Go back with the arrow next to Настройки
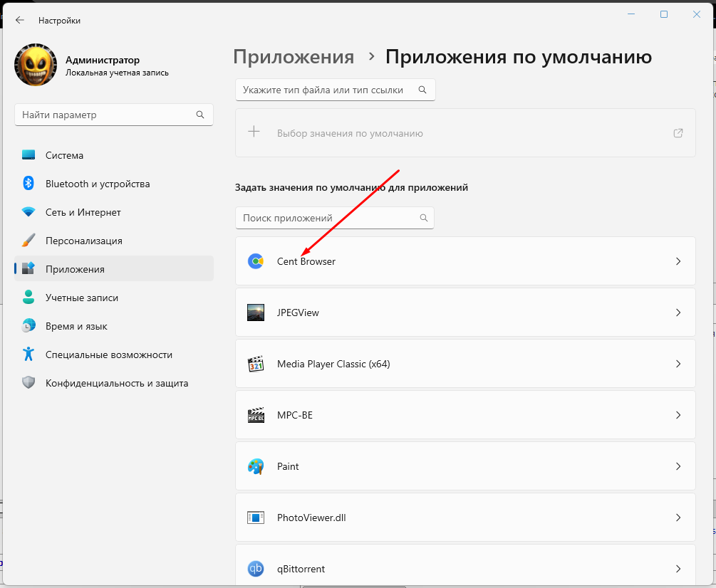This screenshot has height=588, width=716. [20, 20]
